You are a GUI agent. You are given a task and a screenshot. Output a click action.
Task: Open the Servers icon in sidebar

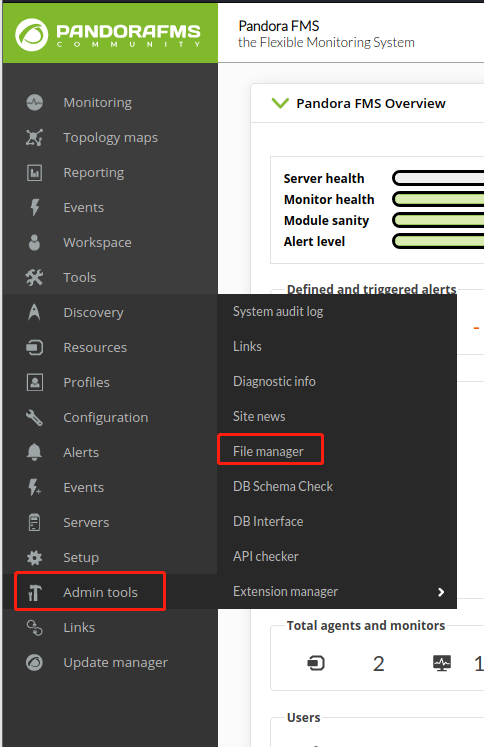34,522
